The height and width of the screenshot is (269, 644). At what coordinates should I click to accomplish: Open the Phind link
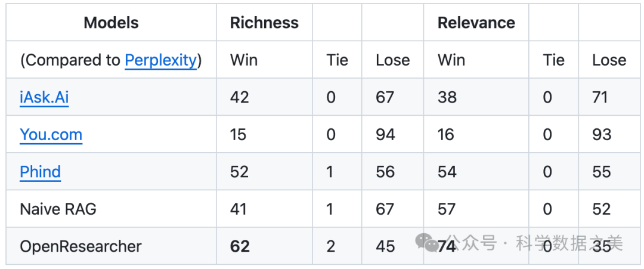(x=40, y=172)
